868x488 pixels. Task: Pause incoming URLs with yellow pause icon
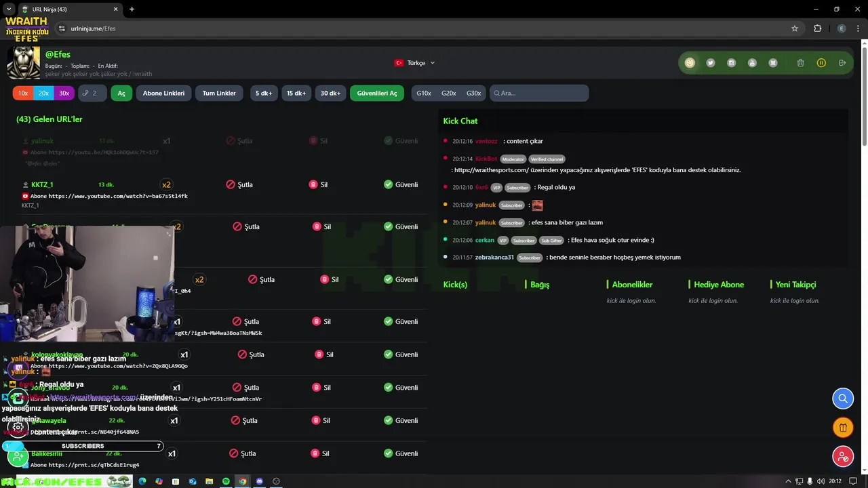(821, 63)
